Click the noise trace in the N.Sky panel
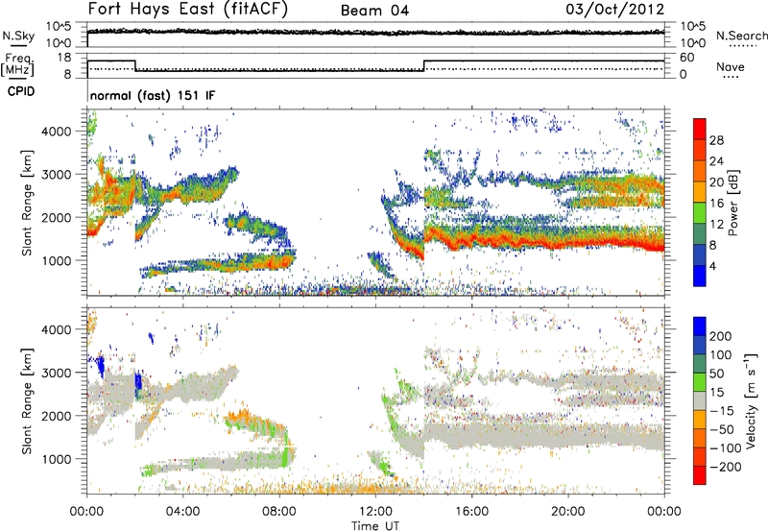This screenshot has width=768, height=532. click(x=375, y=32)
